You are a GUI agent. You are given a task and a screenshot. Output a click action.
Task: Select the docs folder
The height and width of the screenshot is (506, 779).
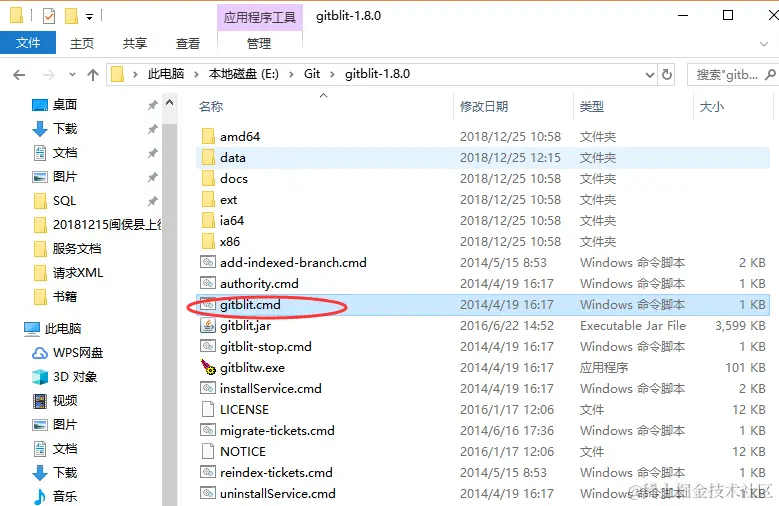click(234, 178)
